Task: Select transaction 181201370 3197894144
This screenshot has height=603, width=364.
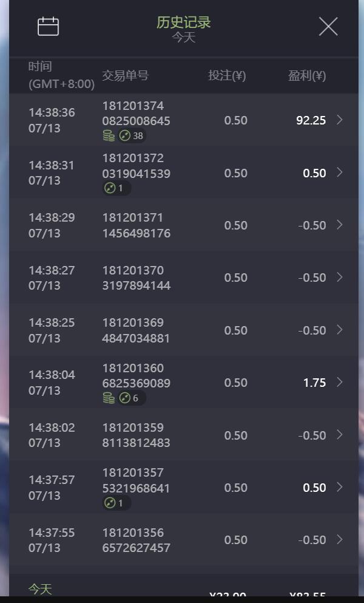Action: [x=136, y=278]
